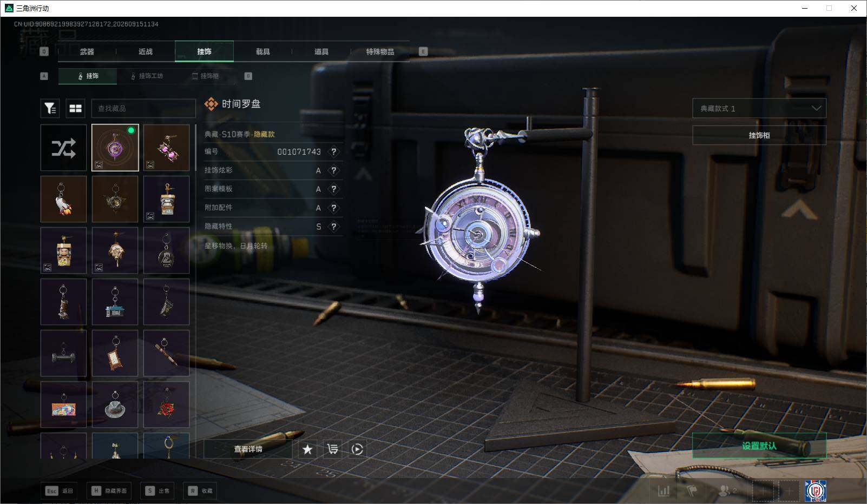
Task: Click the E key next-category hint
Action: point(423,51)
